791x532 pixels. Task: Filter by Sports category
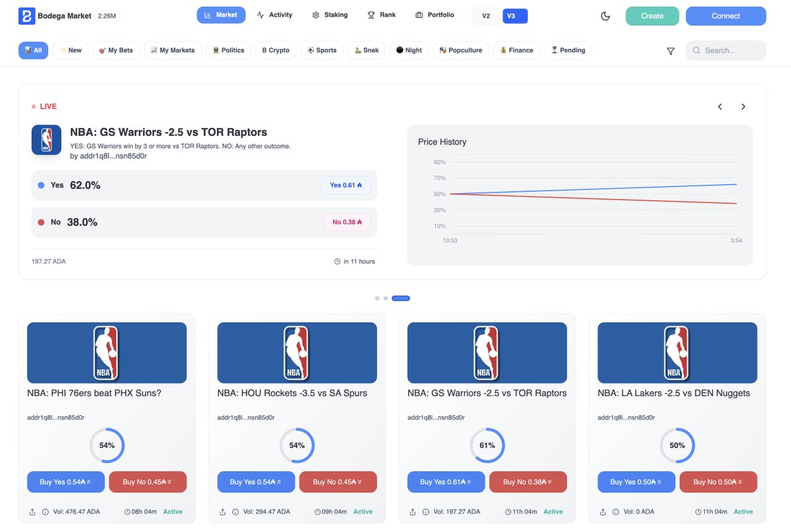pos(322,50)
